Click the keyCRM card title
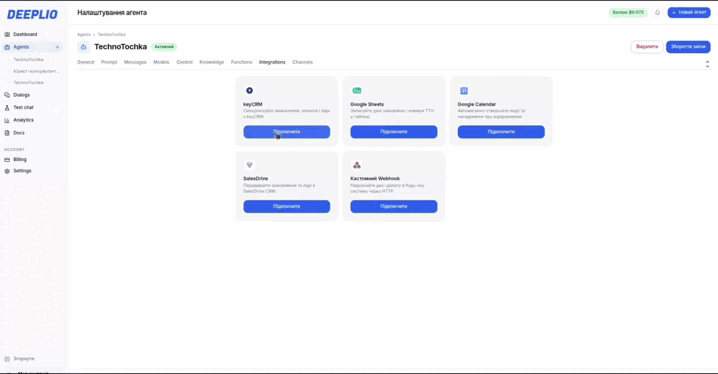This screenshot has width=718, height=374. [253, 104]
